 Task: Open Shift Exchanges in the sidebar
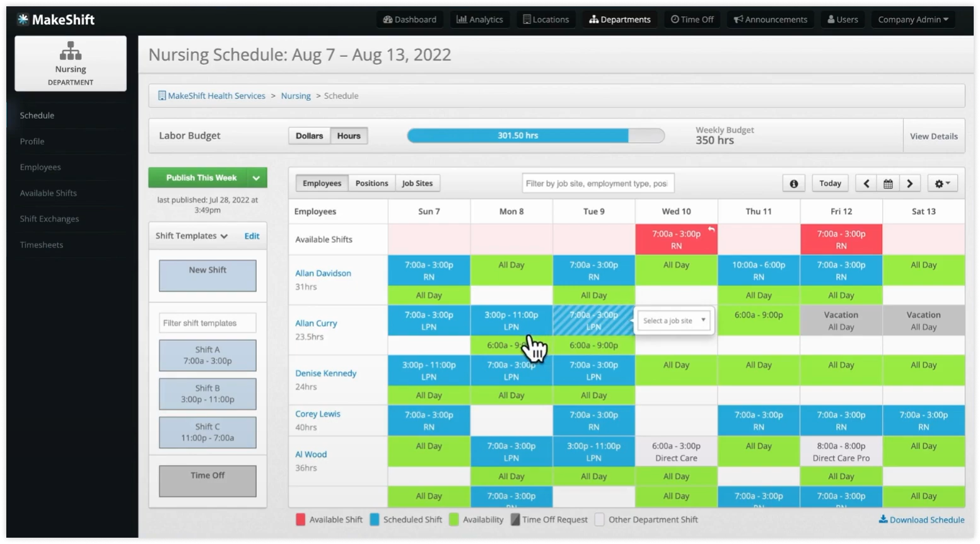pyautogui.click(x=49, y=219)
